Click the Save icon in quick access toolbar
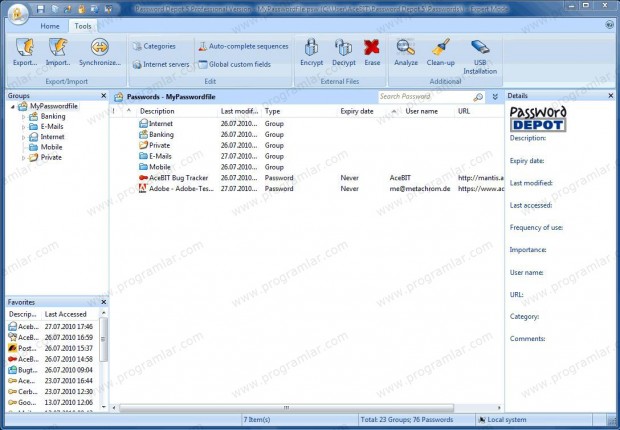 [x=40, y=9]
